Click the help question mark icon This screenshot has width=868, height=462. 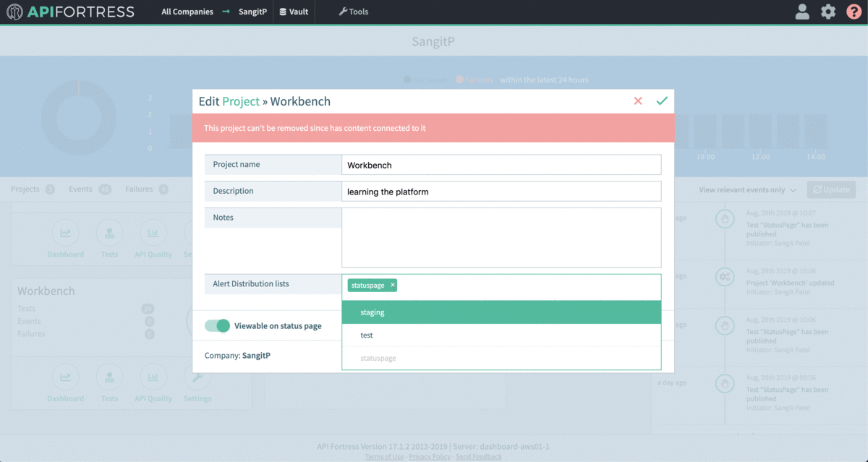[x=854, y=12]
